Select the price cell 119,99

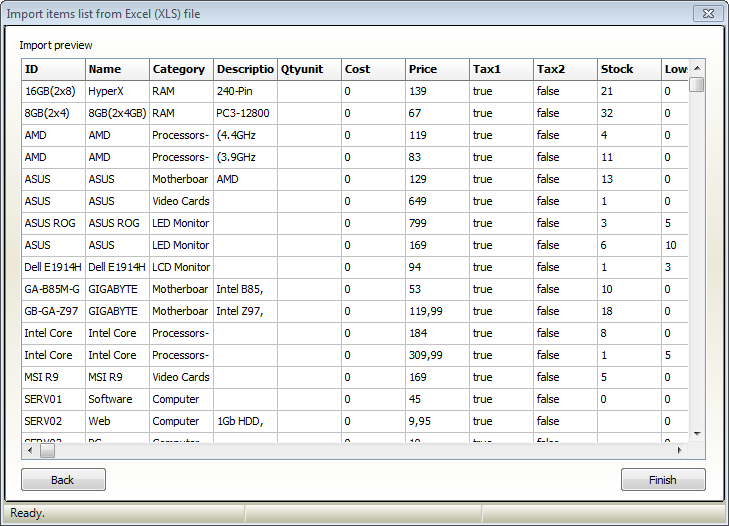437,311
